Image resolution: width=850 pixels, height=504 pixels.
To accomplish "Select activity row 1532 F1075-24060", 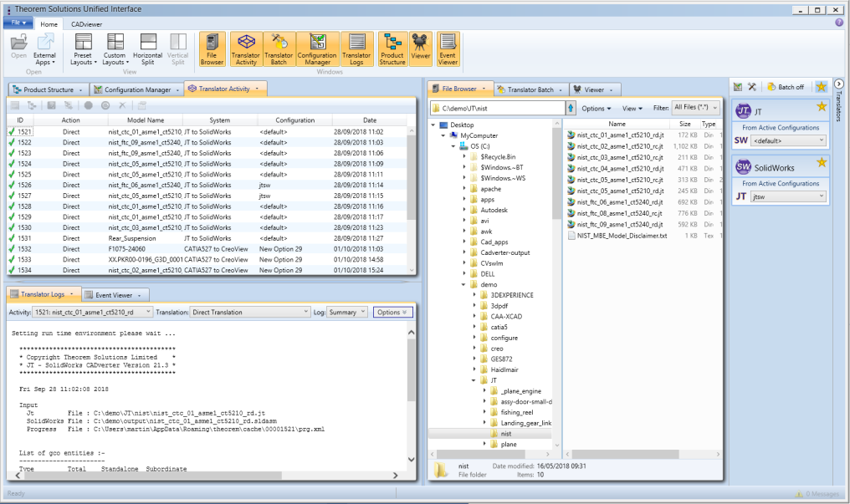I will [207, 249].
